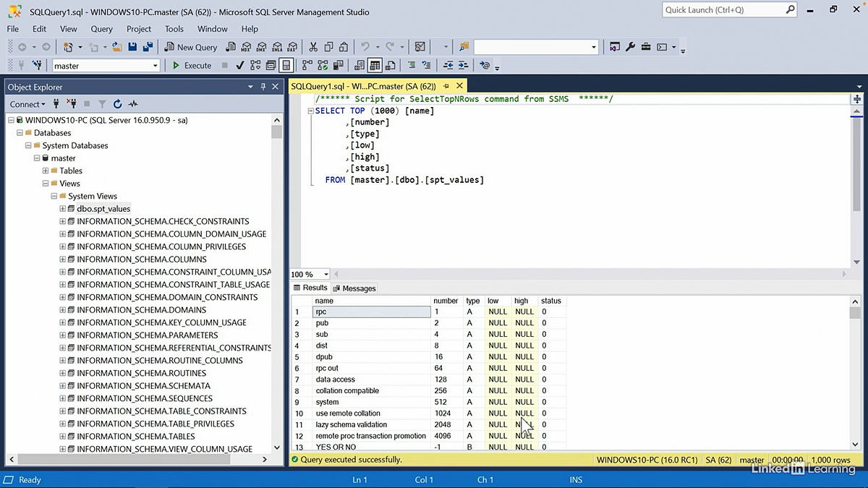Click the New Query button
Screen dimensions: 868x488
(191, 47)
